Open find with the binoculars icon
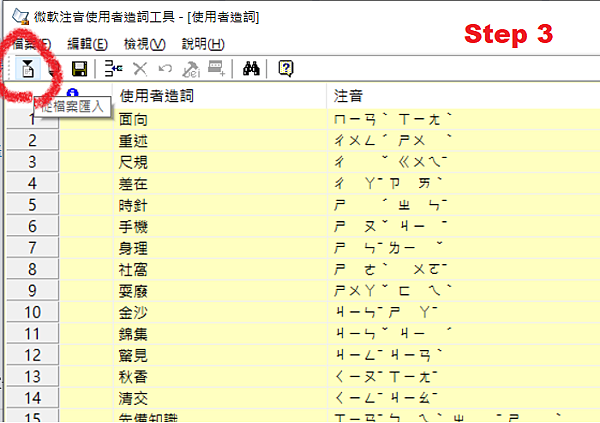600x423 pixels. point(251,69)
